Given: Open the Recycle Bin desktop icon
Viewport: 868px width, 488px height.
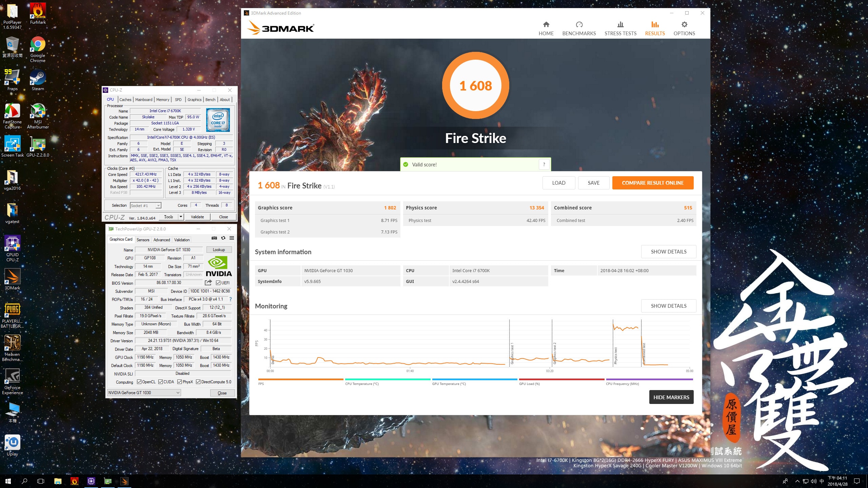Looking at the screenshot, I should [x=12, y=47].
